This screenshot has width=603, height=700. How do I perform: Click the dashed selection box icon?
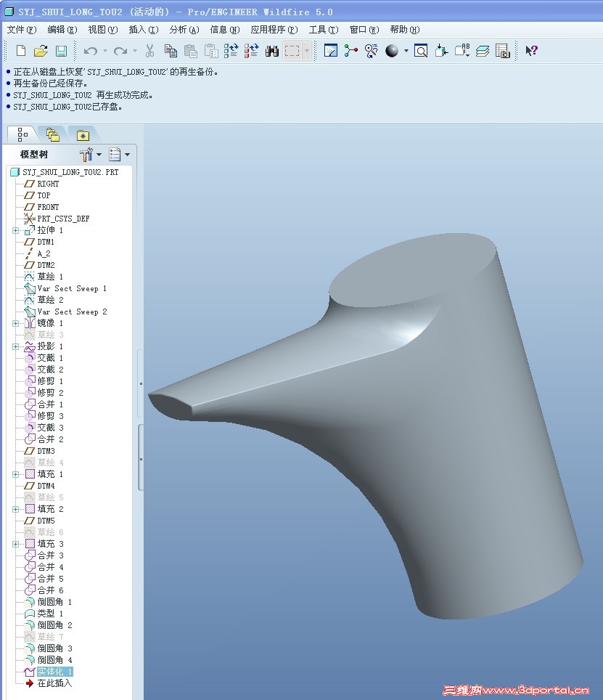pyautogui.click(x=292, y=50)
